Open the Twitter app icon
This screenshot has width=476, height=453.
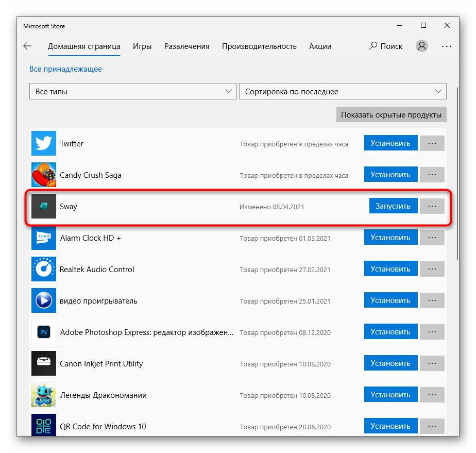pyautogui.click(x=44, y=143)
